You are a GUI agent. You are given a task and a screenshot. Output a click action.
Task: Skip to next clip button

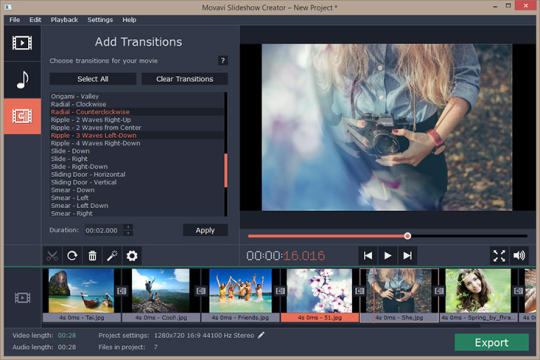(x=407, y=256)
